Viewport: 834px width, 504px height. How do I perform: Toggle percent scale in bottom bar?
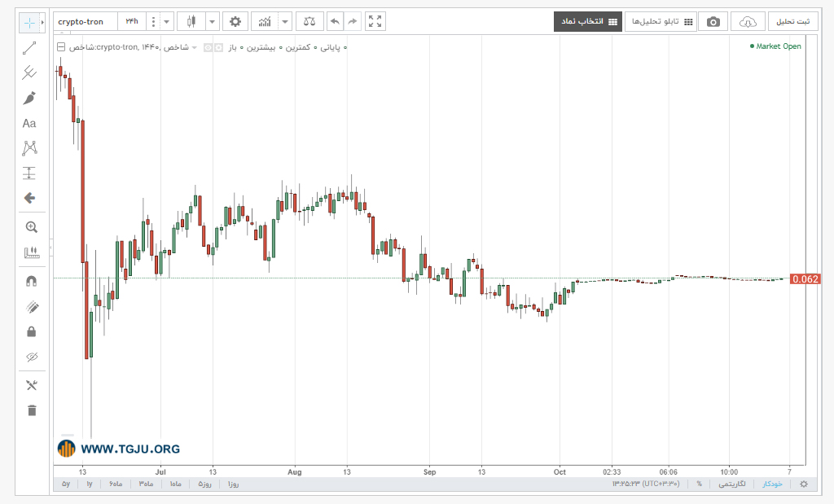700,484
